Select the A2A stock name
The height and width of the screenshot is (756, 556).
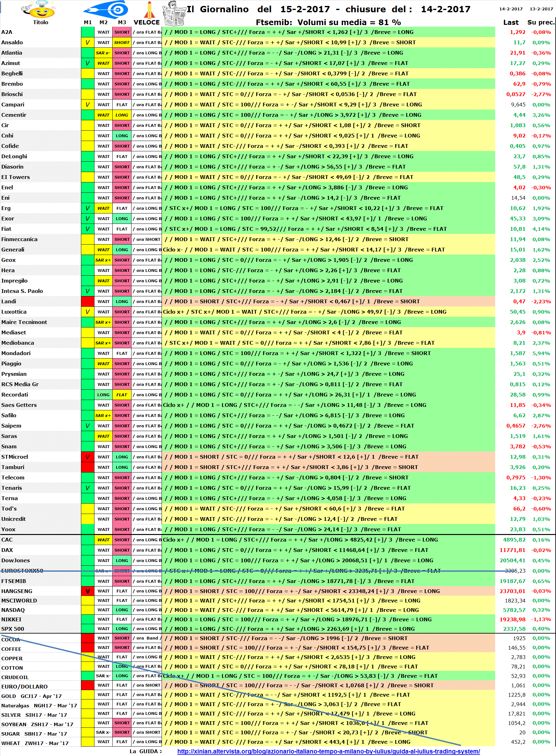click(x=7, y=32)
